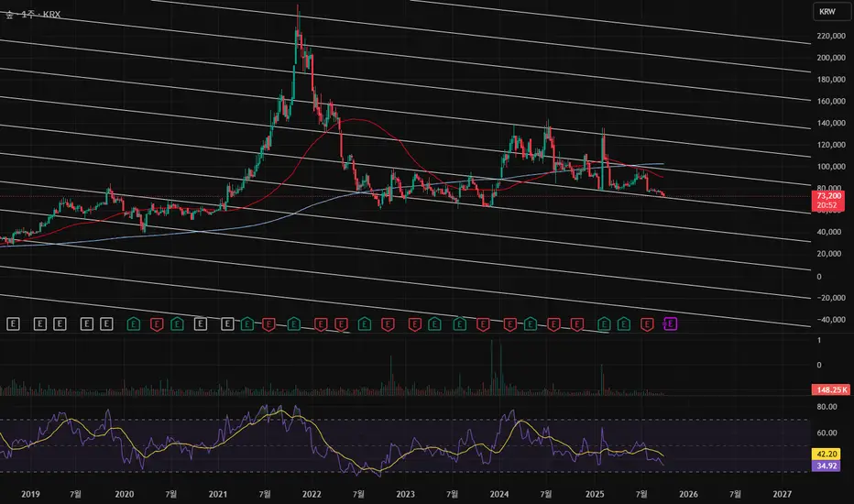Click the 2024 time axis label
This screenshot has height=504, width=854.
pos(499,494)
